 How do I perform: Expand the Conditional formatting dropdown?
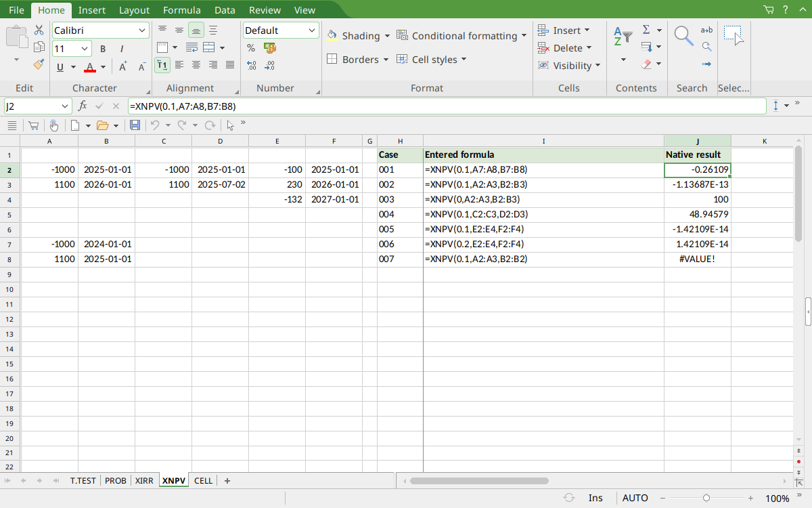coord(524,36)
